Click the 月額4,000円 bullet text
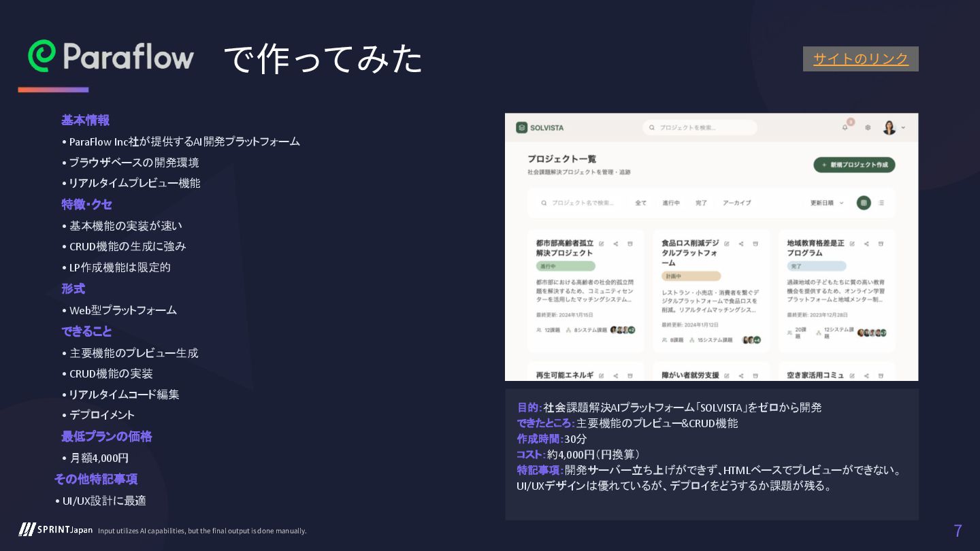 99,458
